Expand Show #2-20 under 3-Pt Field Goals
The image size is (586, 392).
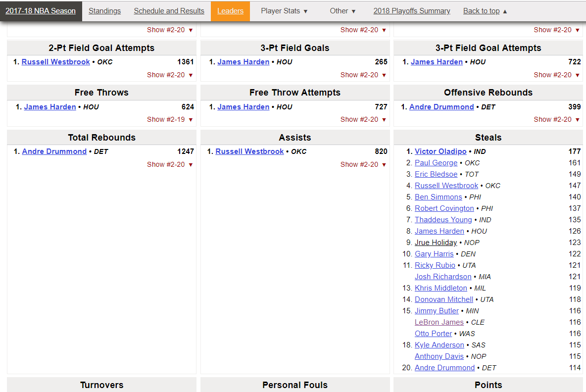363,75
